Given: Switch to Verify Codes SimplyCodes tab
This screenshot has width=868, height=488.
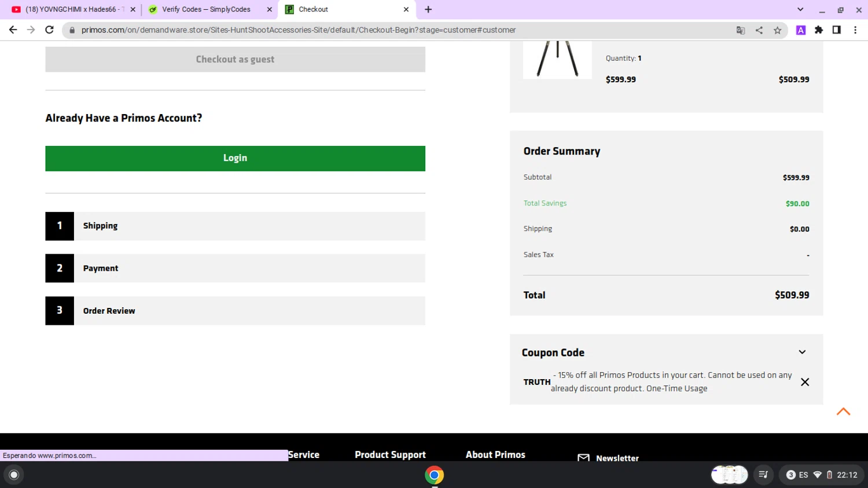Looking at the screenshot, I should pyautogui.click(x=206, y=9).
